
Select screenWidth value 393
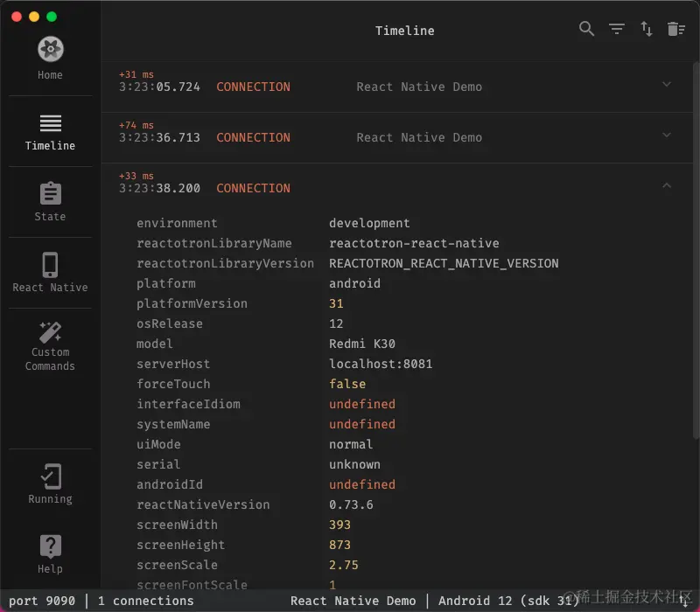click(339, 525)
